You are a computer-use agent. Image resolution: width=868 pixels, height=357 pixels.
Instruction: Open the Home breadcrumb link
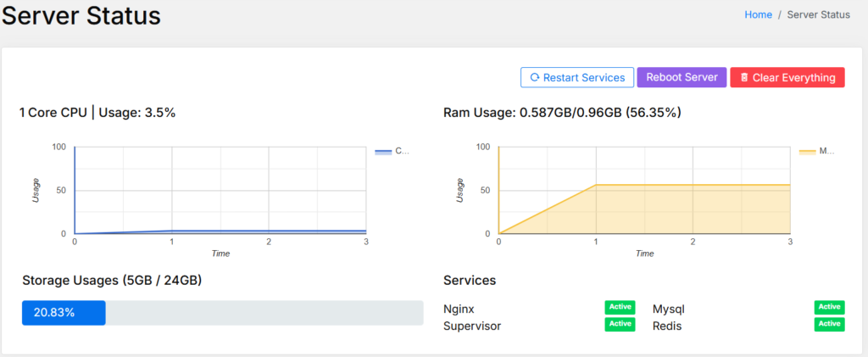coord(758,15)
